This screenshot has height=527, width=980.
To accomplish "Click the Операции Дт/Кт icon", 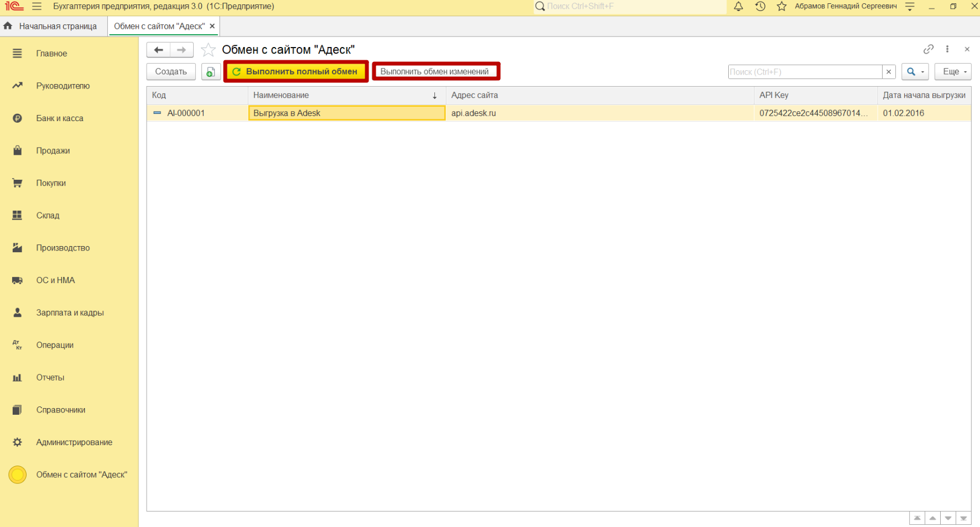I will pyautogui.click(x=18, y=345).
